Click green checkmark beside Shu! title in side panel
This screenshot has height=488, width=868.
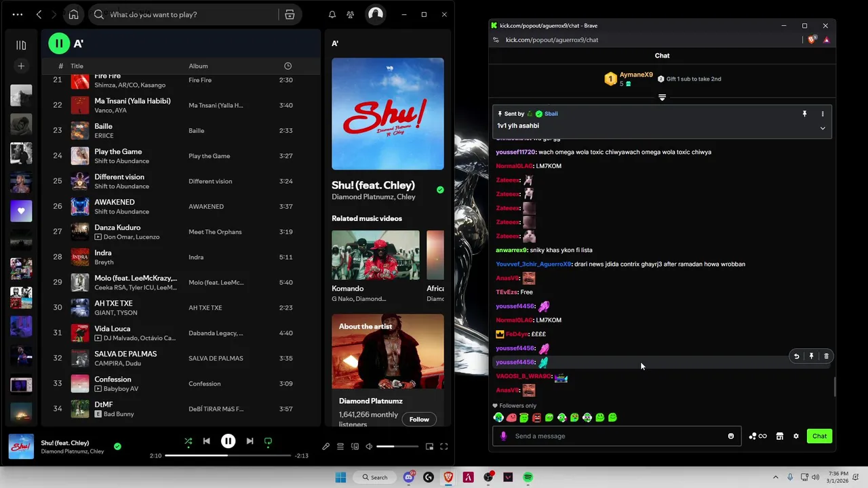pos(440,190)
